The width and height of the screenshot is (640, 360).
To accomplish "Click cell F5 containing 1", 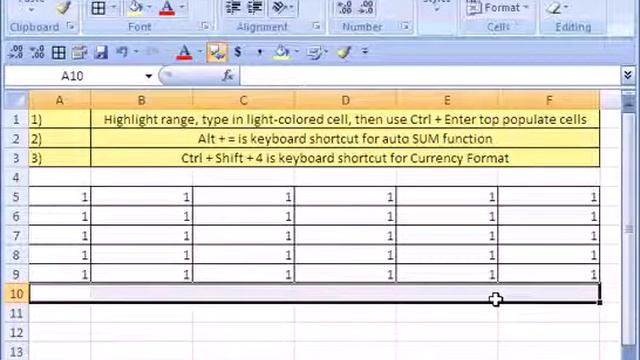I will click(549, 197).
